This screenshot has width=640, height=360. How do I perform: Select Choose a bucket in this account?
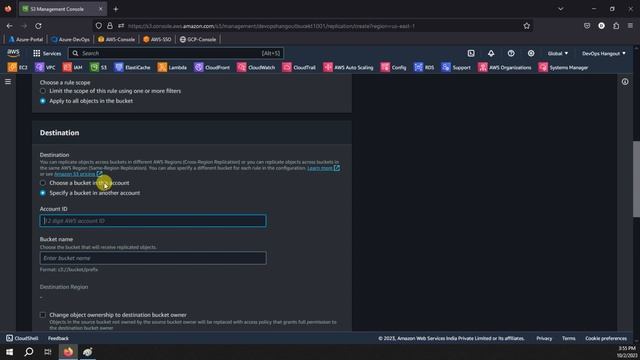pos(43,183)
